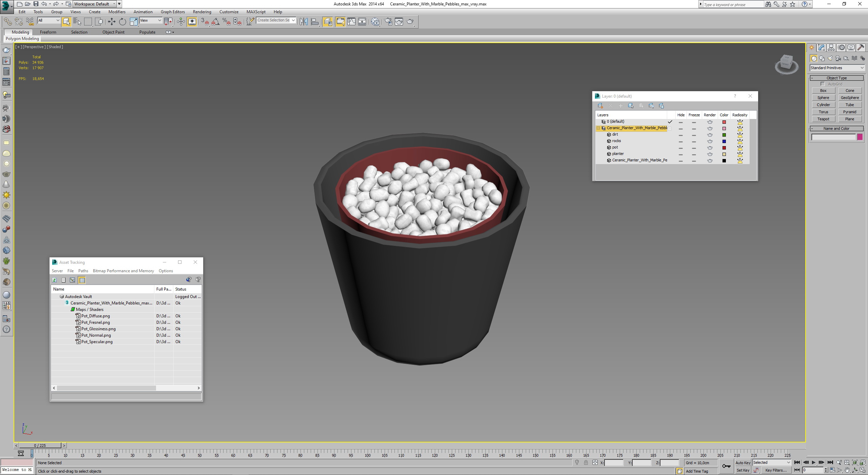Click the Auto Key button
This screenshot has height=475, width=868.
pos(742,463)
